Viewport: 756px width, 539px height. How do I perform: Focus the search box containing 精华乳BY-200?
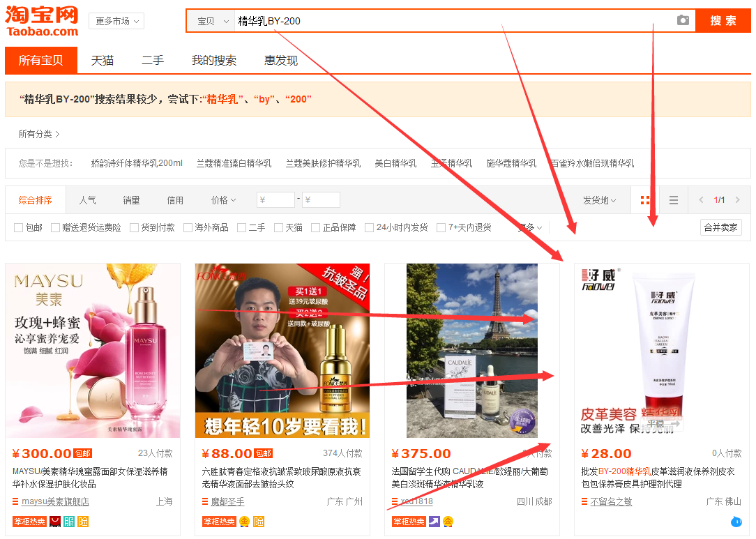coord(453,21)
